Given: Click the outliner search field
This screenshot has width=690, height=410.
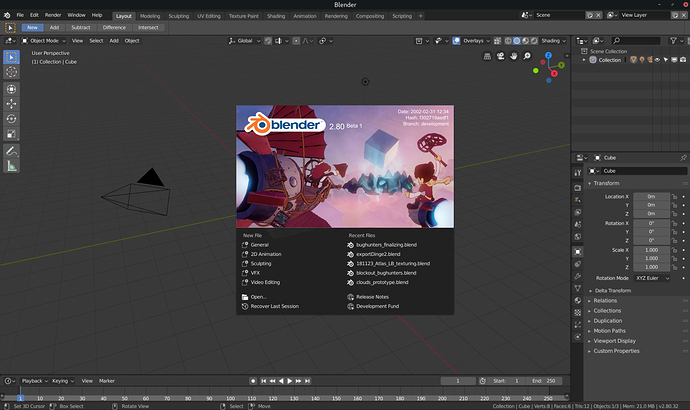Looking at the screenshot, I should 636,40.
